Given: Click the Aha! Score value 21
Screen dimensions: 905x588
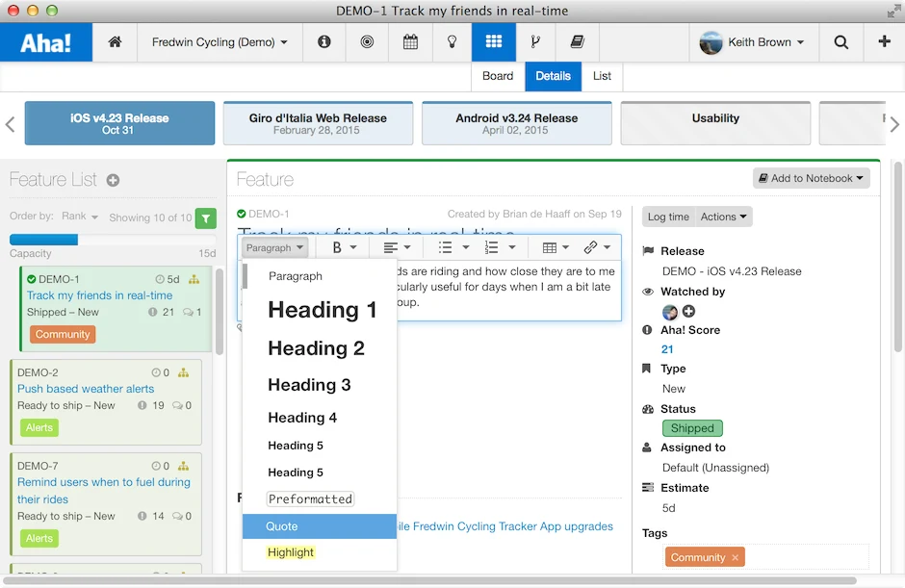Looking at the screenshot, I should coord(667,349).
